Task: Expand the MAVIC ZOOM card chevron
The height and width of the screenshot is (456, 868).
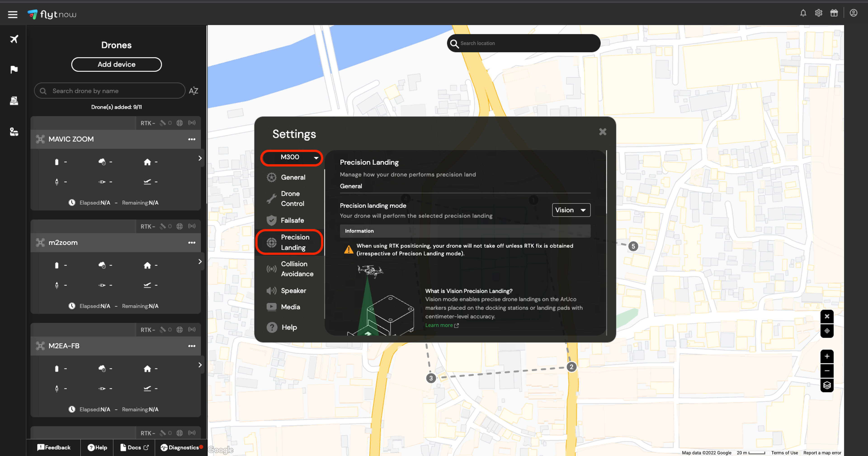Action: click(200, 158)
